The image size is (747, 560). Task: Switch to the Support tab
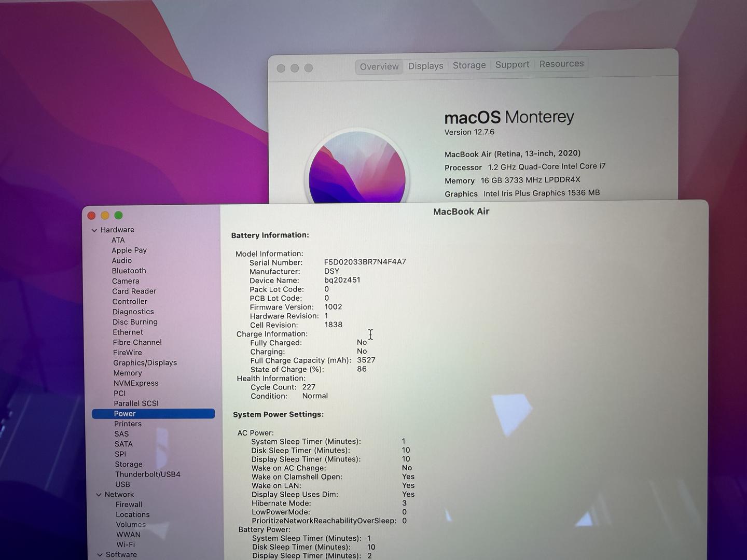[x=512, y=64]
